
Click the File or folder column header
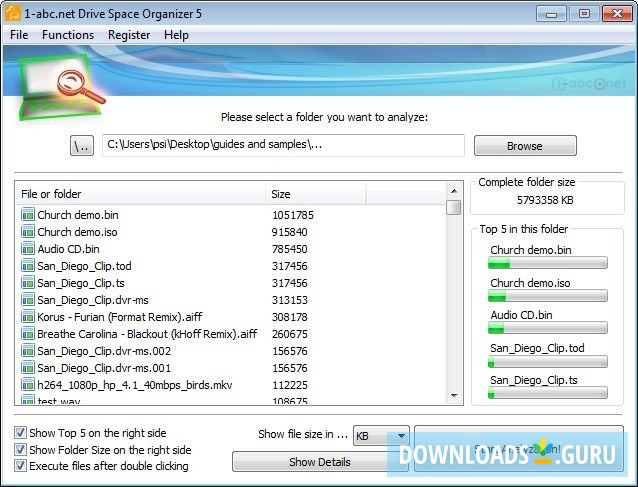[140, 194]
